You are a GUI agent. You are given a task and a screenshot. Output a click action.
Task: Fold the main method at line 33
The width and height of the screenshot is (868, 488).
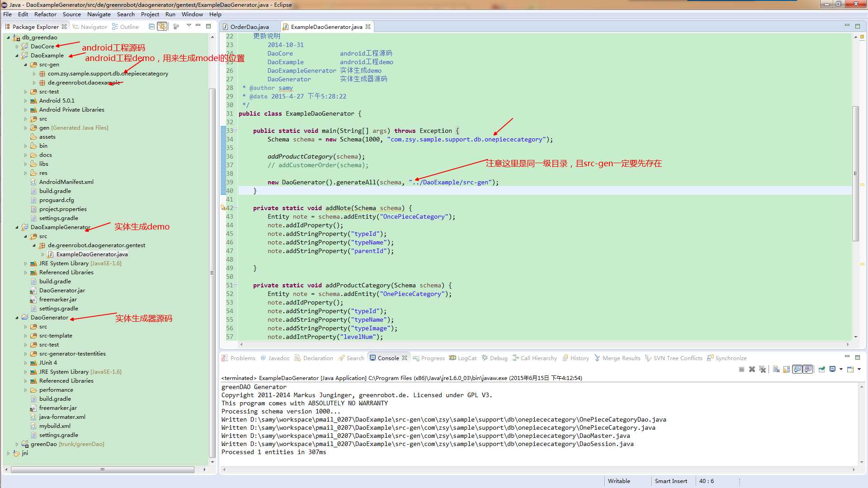click(x=235, y=131)
